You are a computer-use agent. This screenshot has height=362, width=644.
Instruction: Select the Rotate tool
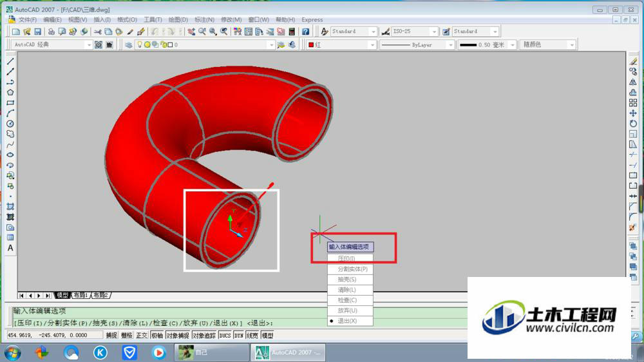tap(633, 124)
